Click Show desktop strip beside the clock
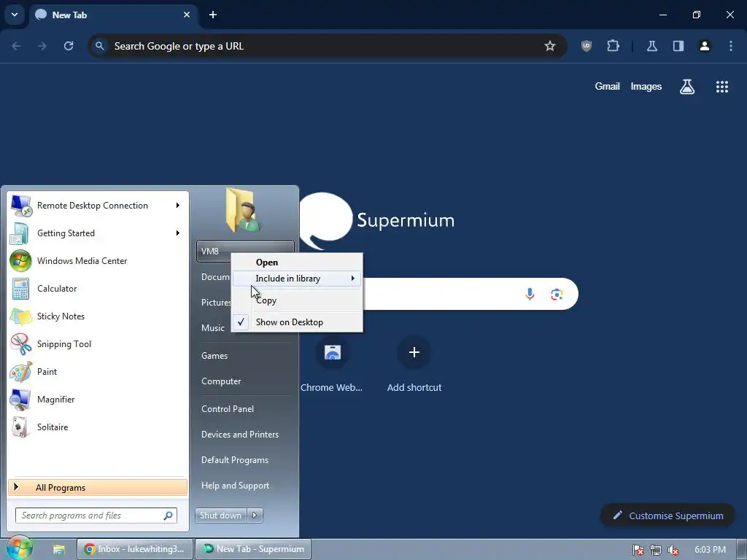The image size is (747, 560). tap(742, 550)
